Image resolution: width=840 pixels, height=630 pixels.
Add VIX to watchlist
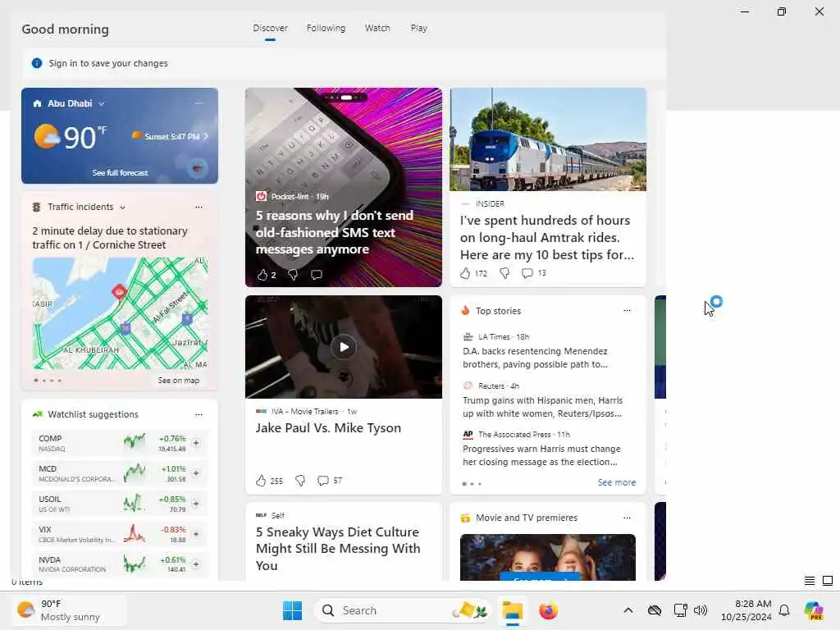click(x=196, y=534)
